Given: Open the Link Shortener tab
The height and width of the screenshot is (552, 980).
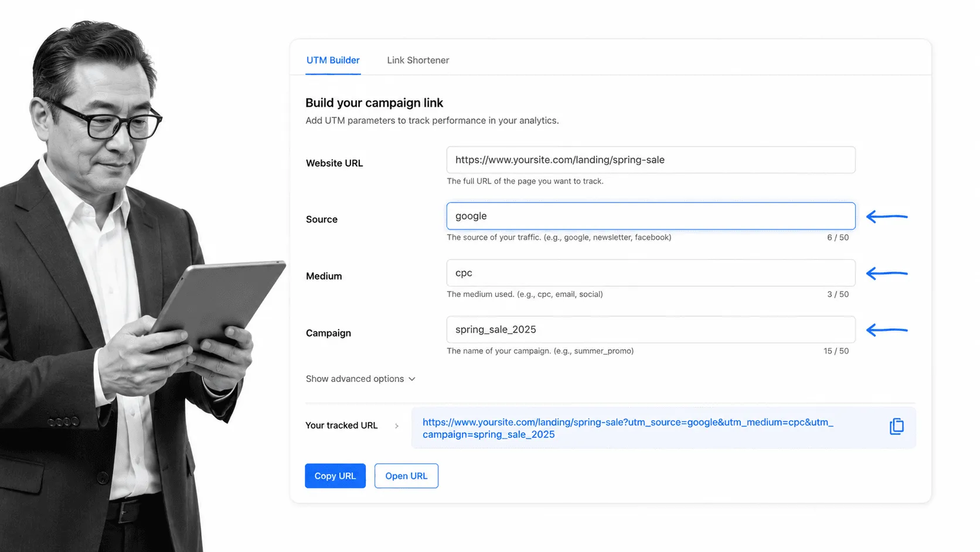Looking at the screenshot, I should click(x=418, y=60).
